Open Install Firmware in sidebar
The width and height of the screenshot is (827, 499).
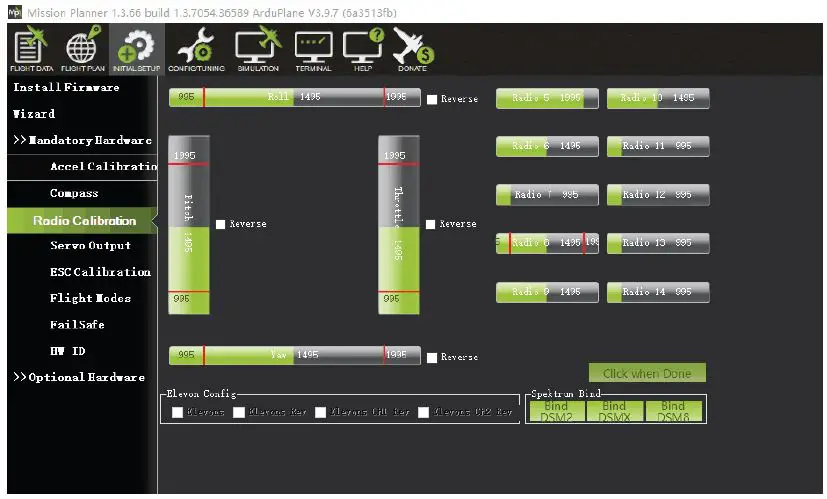[66, 88]
